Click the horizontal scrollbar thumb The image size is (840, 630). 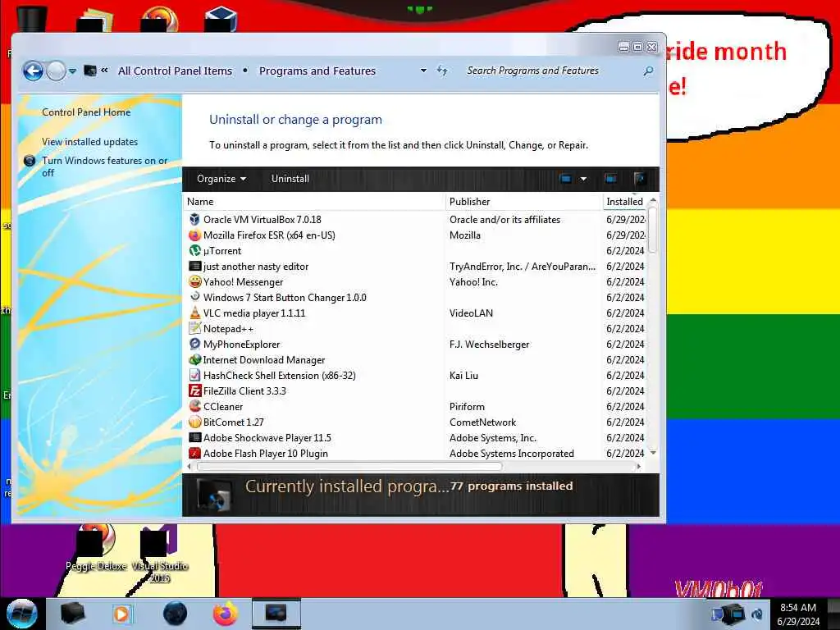coord(349,467)
